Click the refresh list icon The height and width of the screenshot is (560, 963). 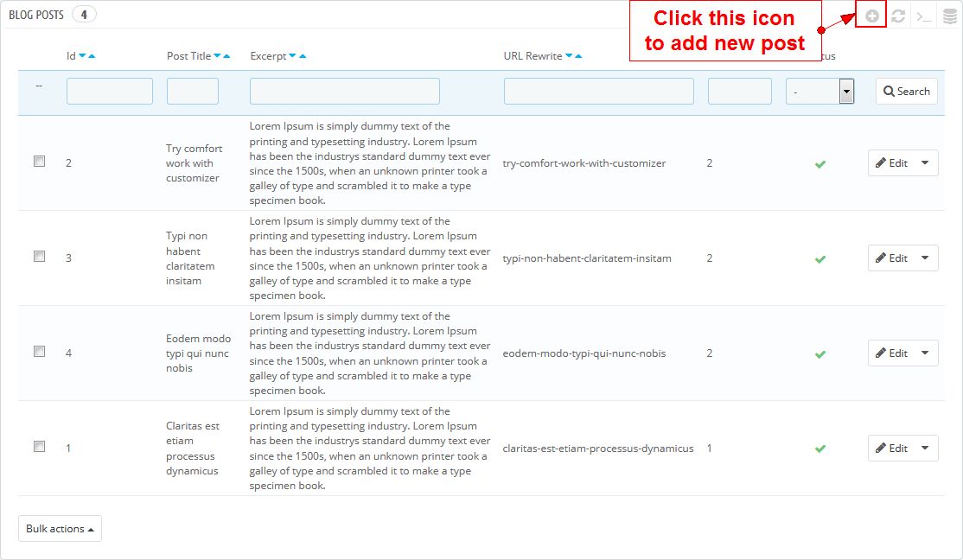click(x=898, y=16)
